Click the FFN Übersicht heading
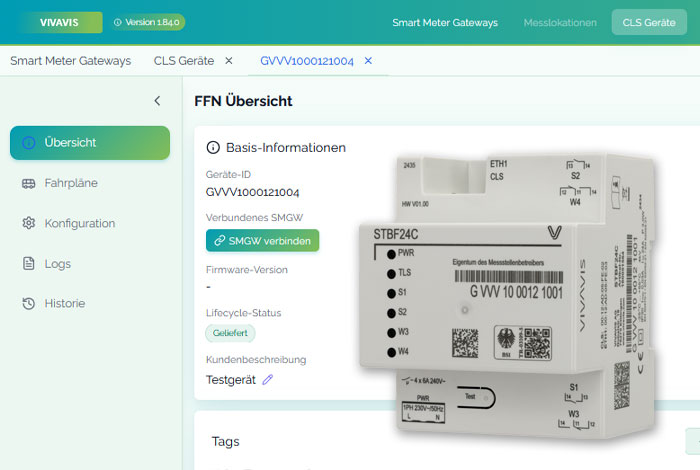Viewport: 700px width, 470px height. [x=243, y=101]
